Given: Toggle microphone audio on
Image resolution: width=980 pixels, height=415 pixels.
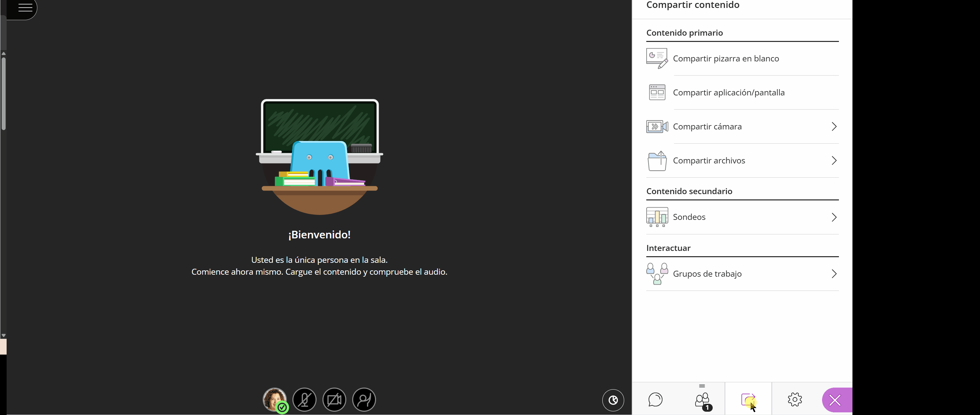Looking at the screenshot, I should tap(304, 400).
